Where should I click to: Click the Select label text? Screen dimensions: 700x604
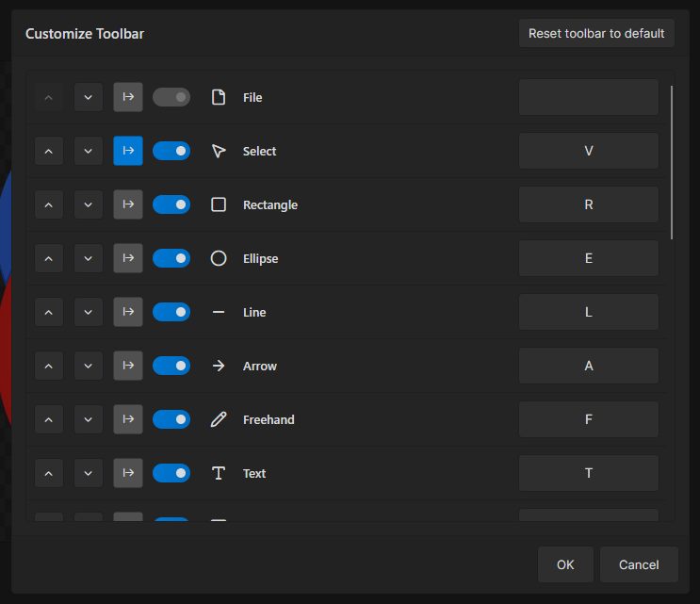click(x=259, y=152)
